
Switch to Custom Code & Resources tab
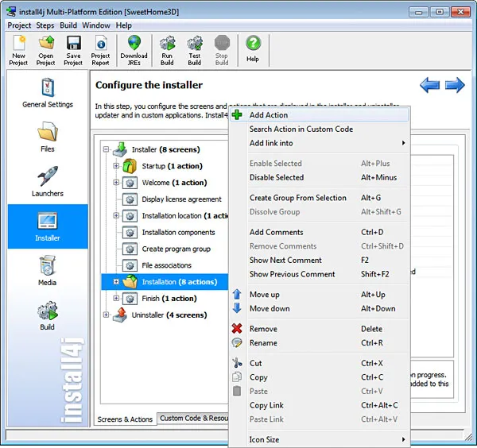tap(194, 419)
